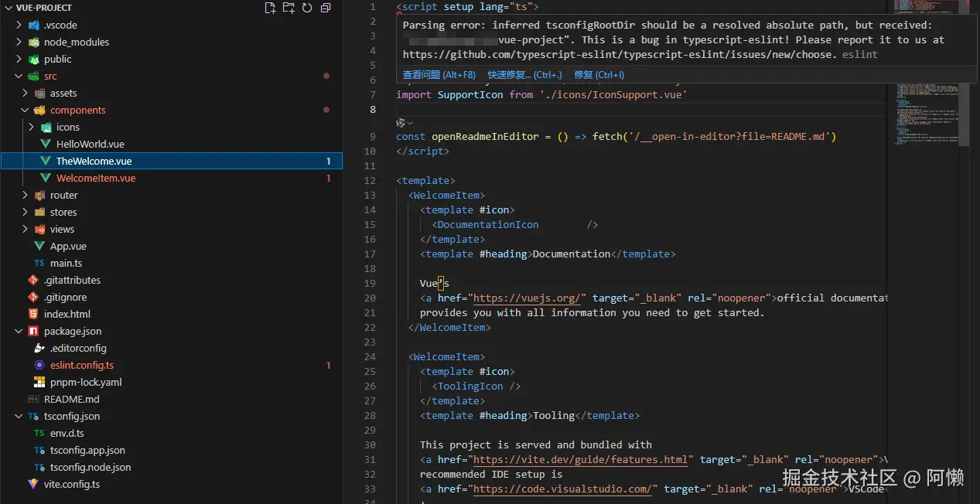
Task: Click the New File icon in explorer header
Action: tap(270, 8)
